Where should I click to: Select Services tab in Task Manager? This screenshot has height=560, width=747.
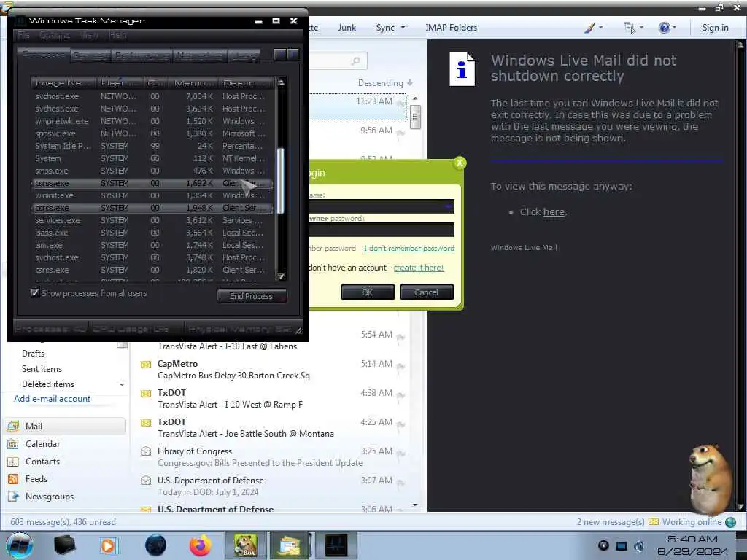[x=90, y=55]
